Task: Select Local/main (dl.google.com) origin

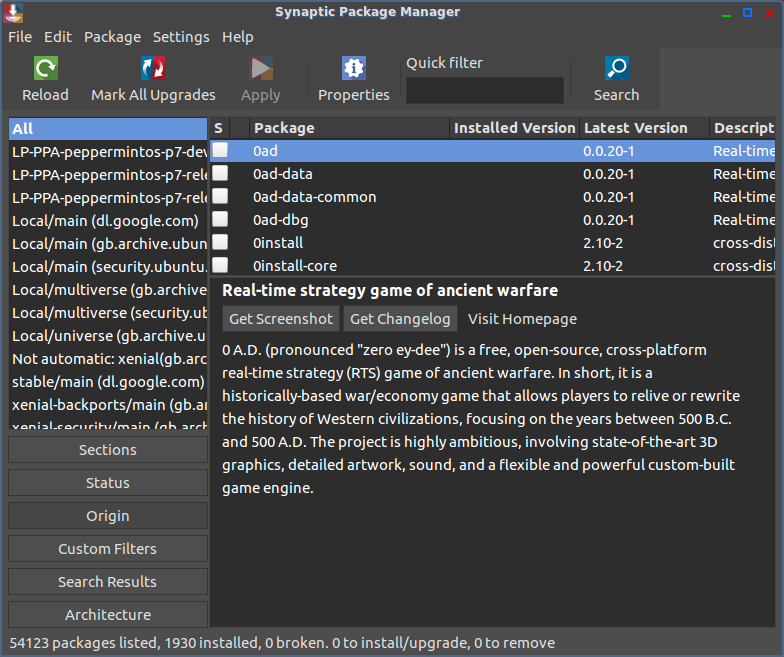Action: 108,221
